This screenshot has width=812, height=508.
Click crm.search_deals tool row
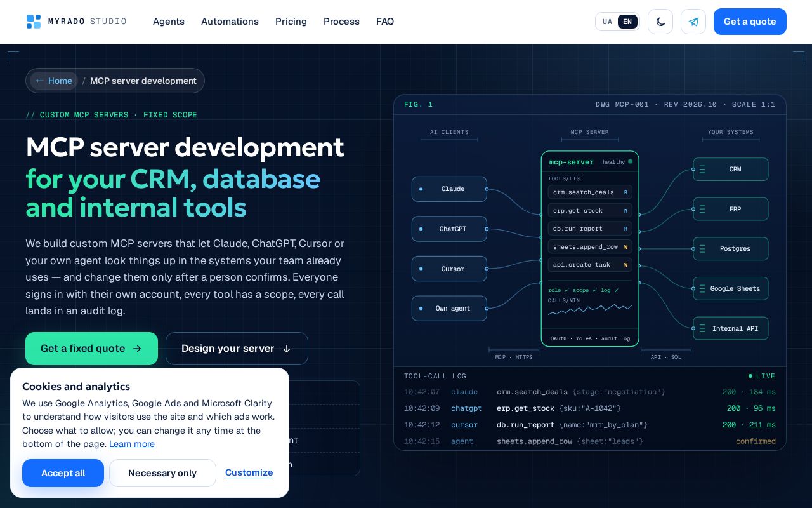point(590,192)
